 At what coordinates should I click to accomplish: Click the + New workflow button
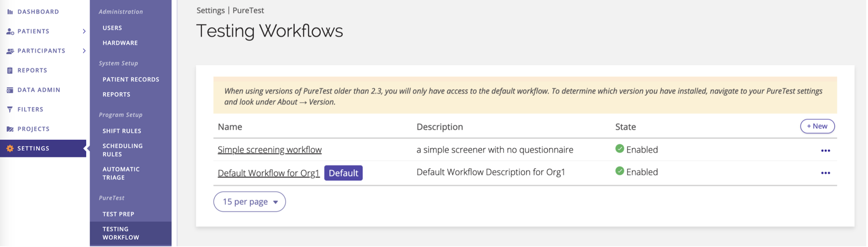click(817, 126)
